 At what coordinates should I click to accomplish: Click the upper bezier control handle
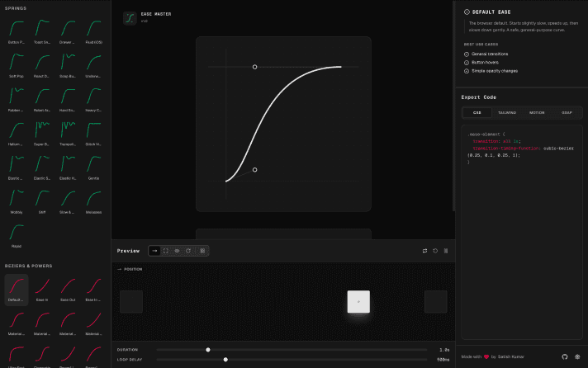click(254, 67)
